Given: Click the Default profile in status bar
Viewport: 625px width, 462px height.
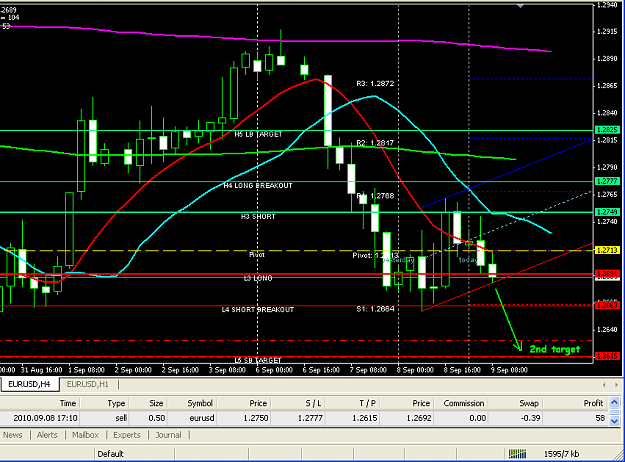Looking at the screenshot, I should (x=110, y=454).
